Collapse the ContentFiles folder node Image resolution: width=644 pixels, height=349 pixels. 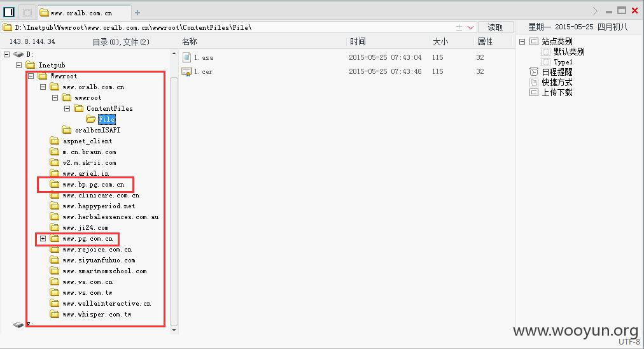[67, 108]
